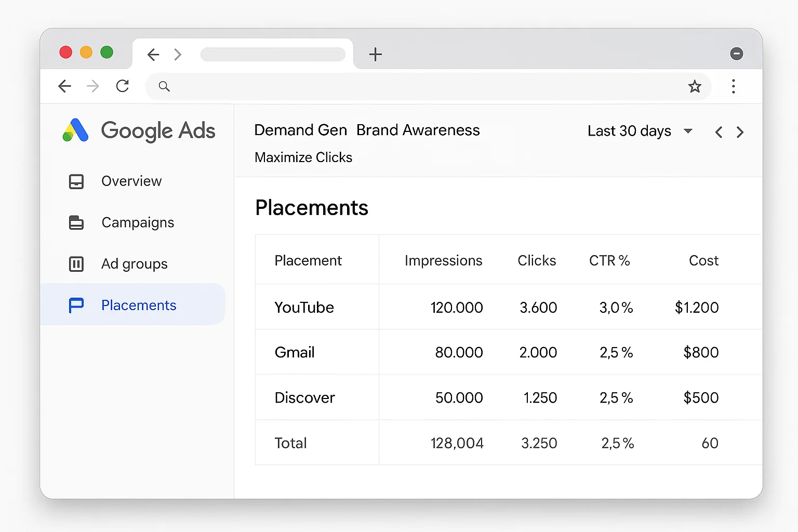
Task: Click the bookmark star icon
Action: (695, 86)
